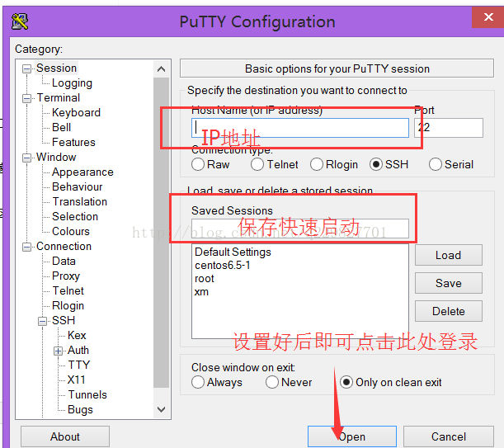Close the PuTTY Configuration window
The height and width of the screenshot is (448, 504).
click(488, 17)
